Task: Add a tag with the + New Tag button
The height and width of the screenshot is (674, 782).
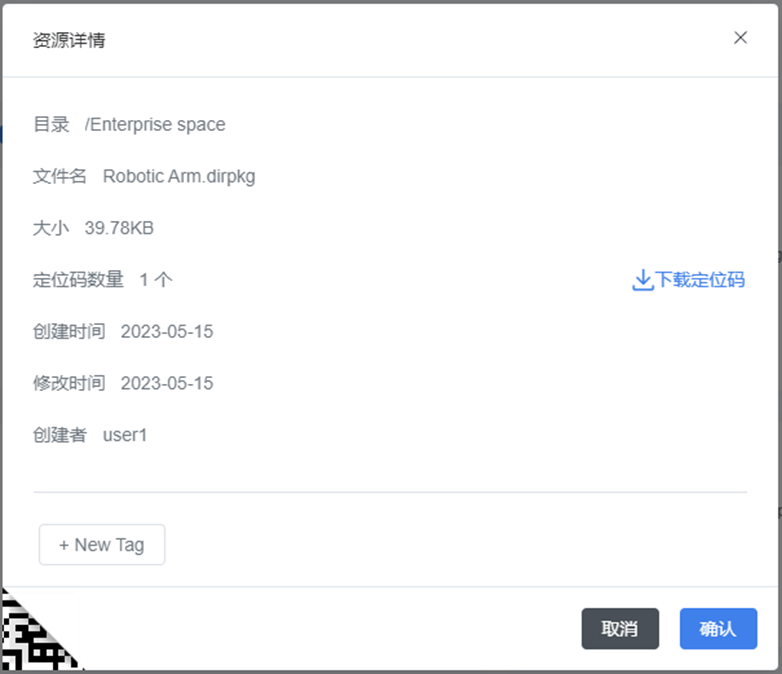Action: pos(102,545)
